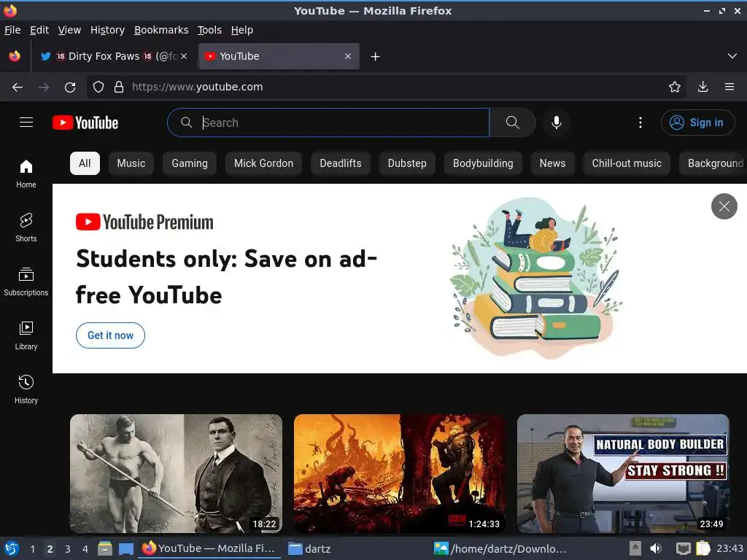Click the taskbar show desktop icon
The width and height of the screenshot is (747, 560).
(x=125, y=548)
